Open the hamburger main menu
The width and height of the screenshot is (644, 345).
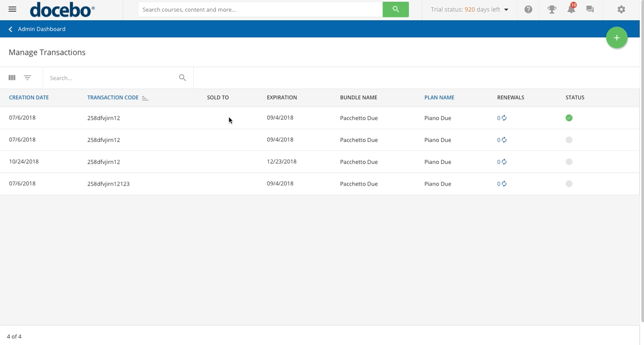click(x=12, y=10)
